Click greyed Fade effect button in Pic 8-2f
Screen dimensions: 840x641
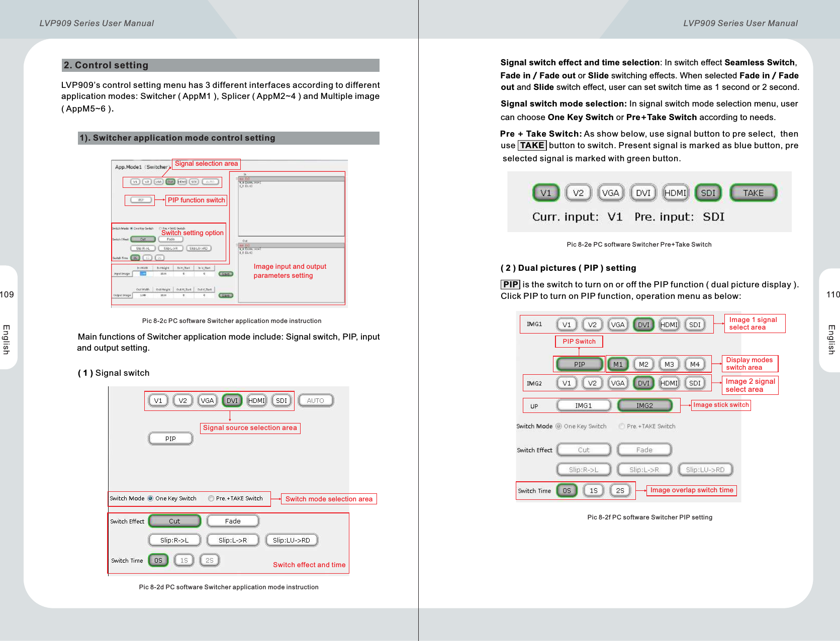644,450
